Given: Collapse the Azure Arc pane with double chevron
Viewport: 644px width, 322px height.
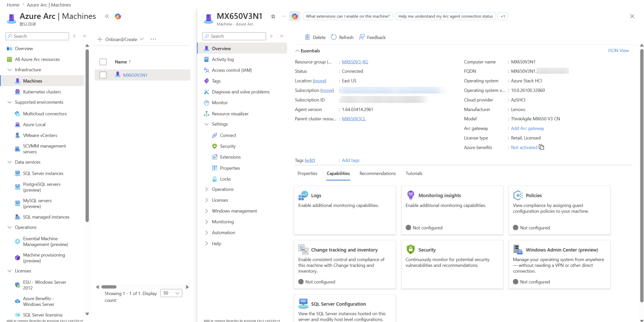Looking at the screenshot, I should click(107, 16).
